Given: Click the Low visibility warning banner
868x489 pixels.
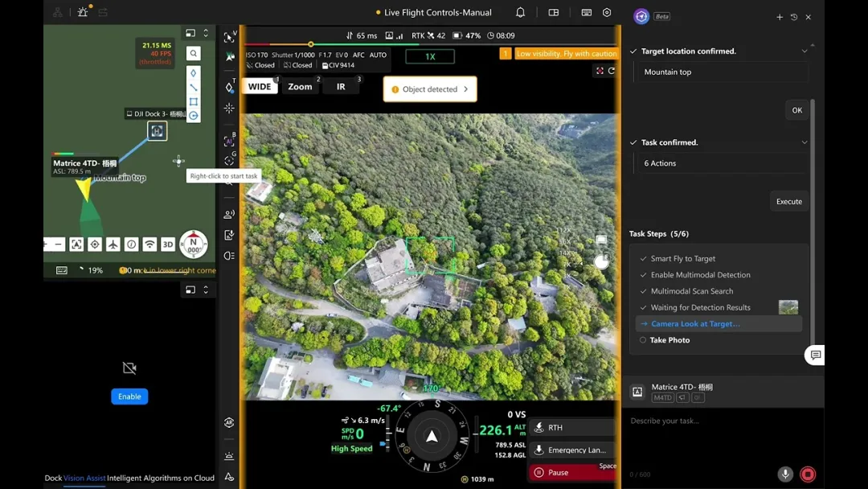Looking at the screenshot, I should click(566, 54).
